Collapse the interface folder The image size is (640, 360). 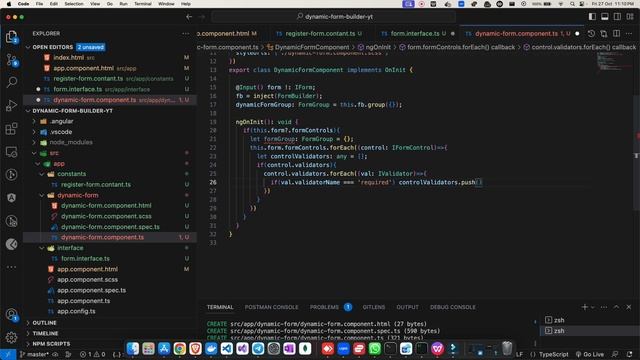[70, 248]
